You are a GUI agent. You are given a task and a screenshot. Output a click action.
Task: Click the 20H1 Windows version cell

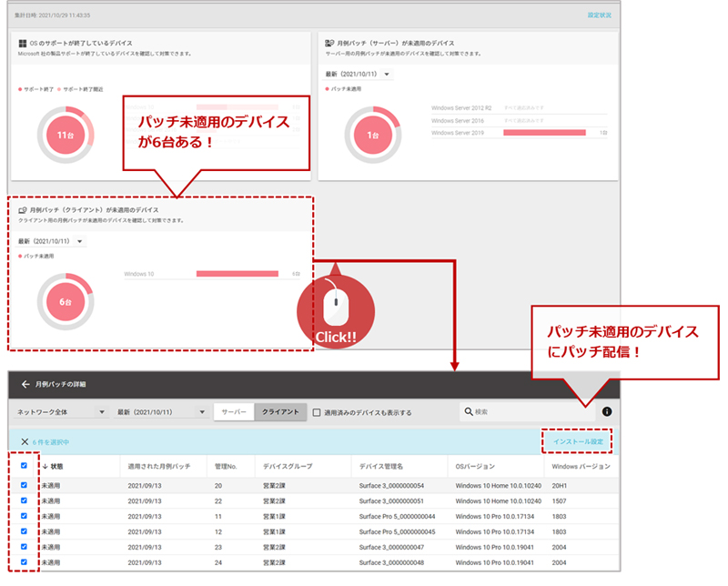pyautogui.click(x=559, y=486)
